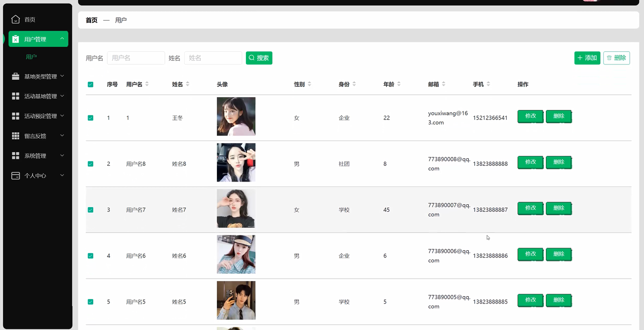Expand the 留言反馈 chevron
This screenshot has width=644, height=330.
(62, 135)
